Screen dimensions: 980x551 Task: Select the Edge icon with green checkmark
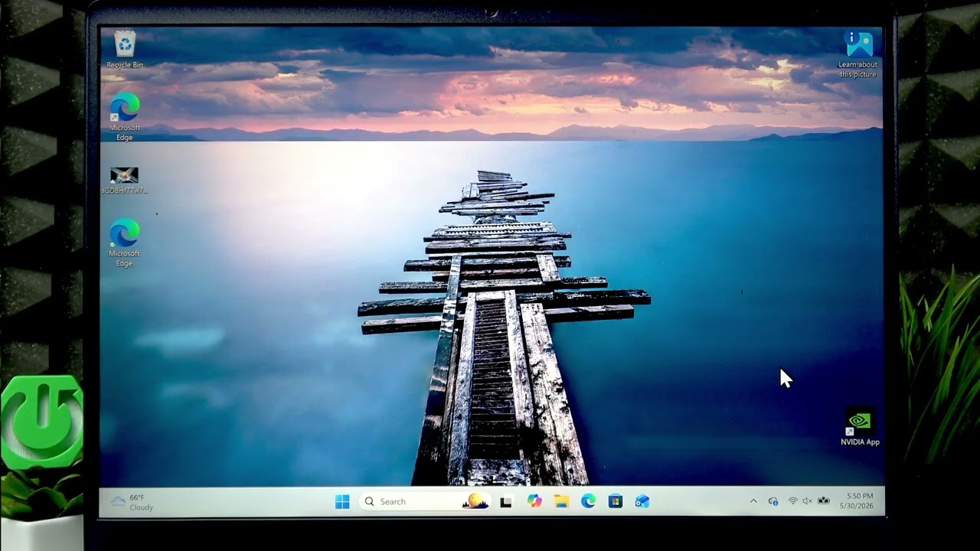tap(124, 243)
